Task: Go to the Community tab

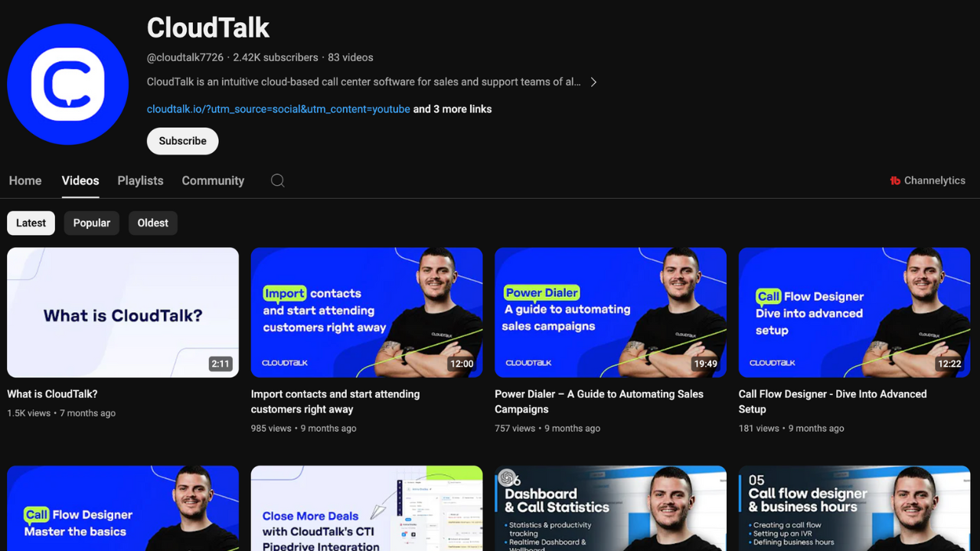Action: [x=213, y=181]
